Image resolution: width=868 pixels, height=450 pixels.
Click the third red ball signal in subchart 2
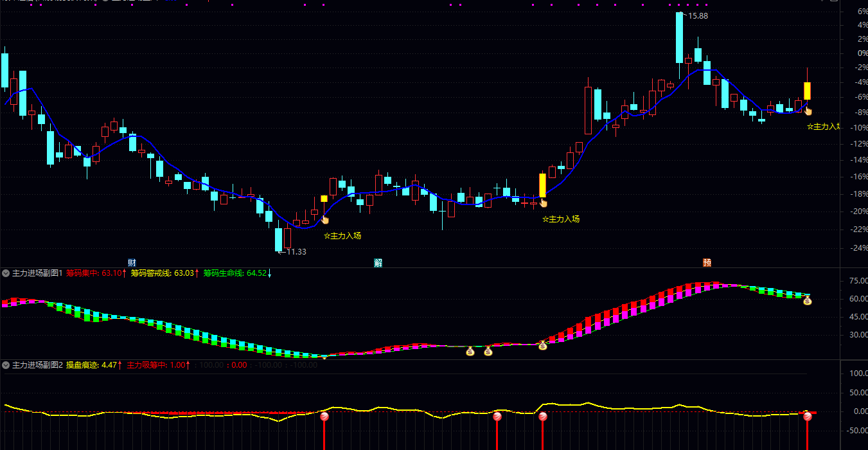pyautogui.click(x=542, y=417)
